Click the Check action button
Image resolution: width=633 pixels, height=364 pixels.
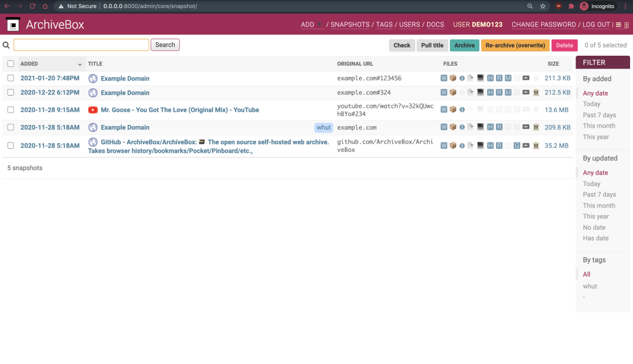tap(401, 45)
